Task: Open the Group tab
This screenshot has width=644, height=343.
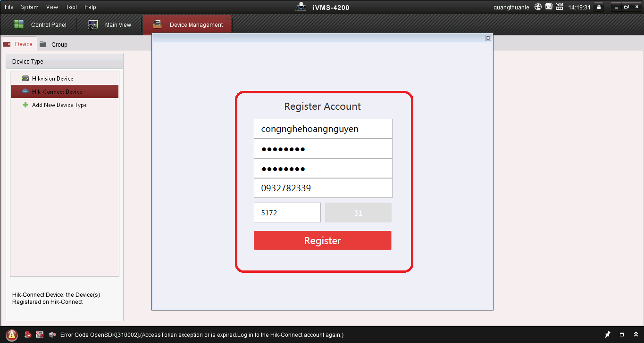Action: pos(54,44)
